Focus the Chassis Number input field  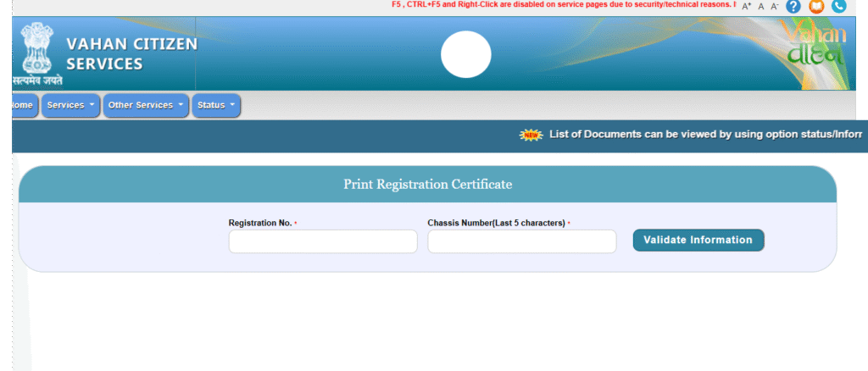click(522, 241)
